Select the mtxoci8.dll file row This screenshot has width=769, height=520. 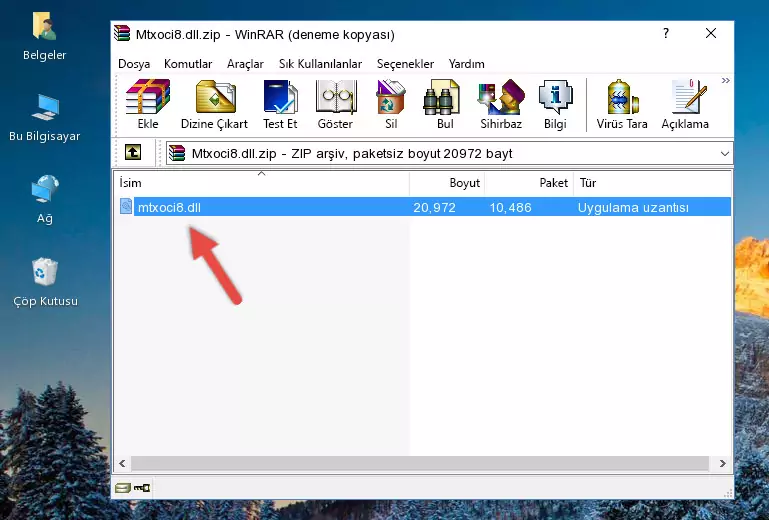pos(424,207)
